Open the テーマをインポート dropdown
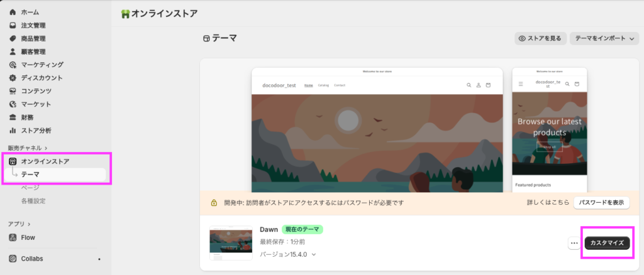 (604, 39)
